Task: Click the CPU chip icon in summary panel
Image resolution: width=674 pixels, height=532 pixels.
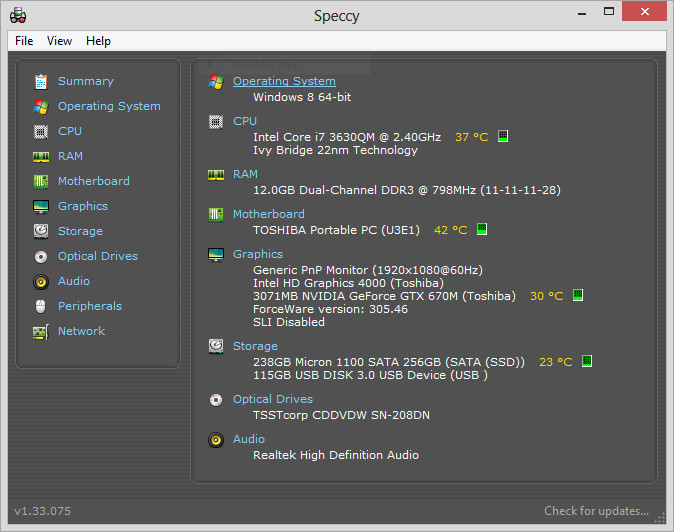Action: [216, 122]
